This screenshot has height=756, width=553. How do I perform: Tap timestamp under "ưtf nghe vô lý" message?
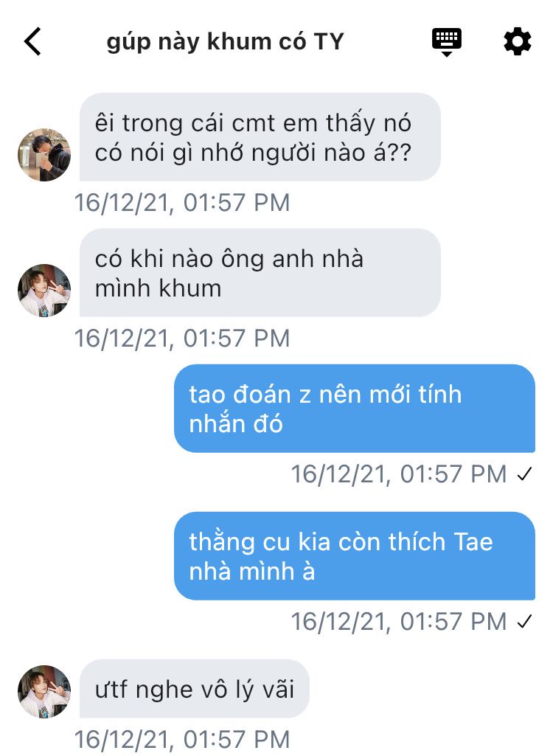click(x=182, y=740)
